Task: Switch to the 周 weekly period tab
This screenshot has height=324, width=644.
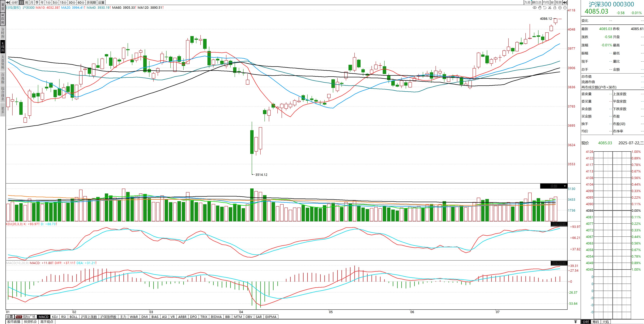Action: click(26, 3)
